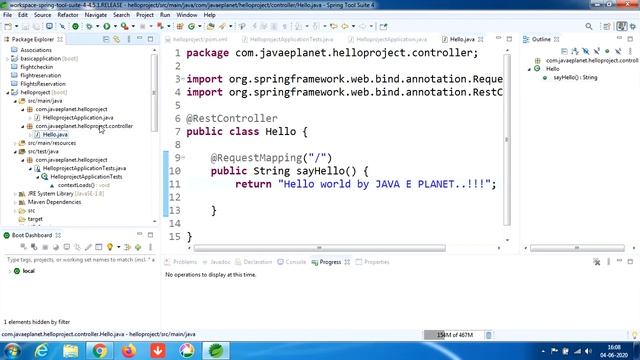Click the Remove All Finished Operations icon in Progress
The image size is (640, 360).
597,262
